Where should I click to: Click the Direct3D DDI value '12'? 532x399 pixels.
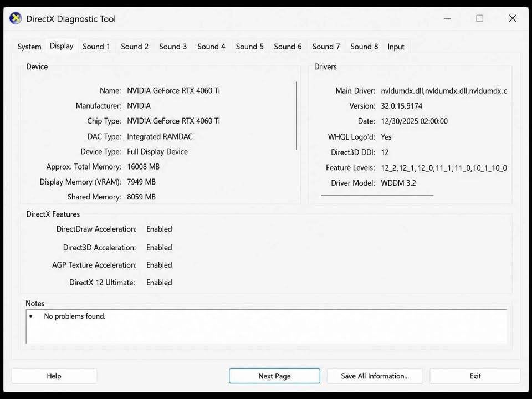pyautogui.click(x=385, y=152)
